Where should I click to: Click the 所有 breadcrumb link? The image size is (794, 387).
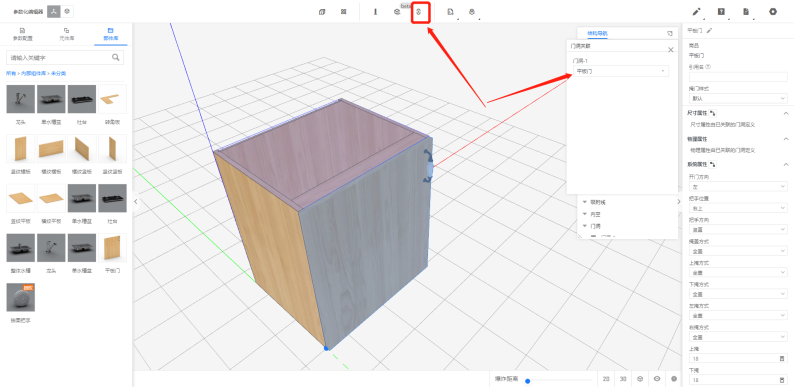click(x=11, y=73)
